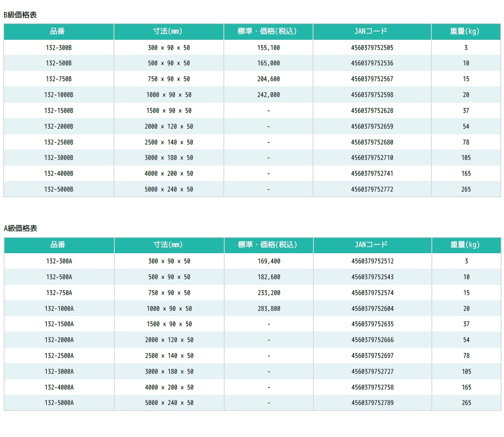Click JAN code 4560379752604
Image resolution: width=504 pixels, height=437 pixels.
pyautogui.click(x=373, y=309)
